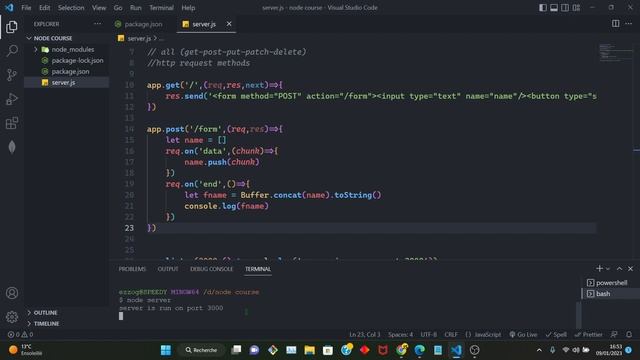Open the Edit menu
This screenshot has height=360, width=640.
(x=44, y=8)
